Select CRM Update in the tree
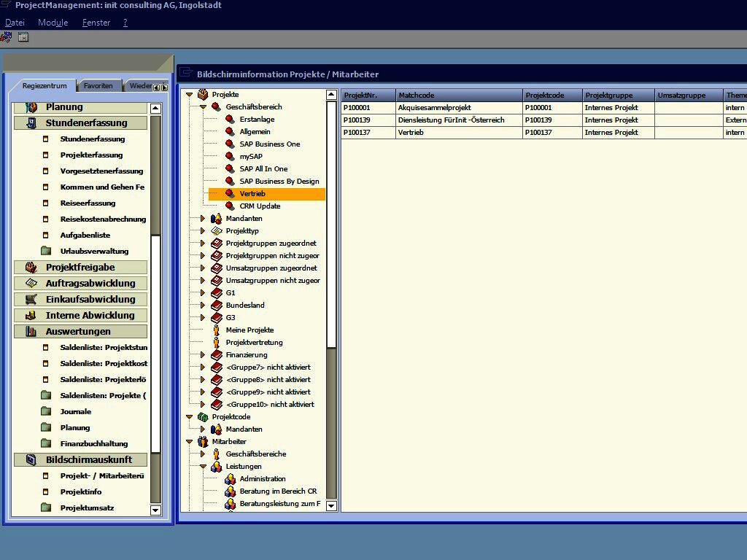The height and width of the screenshot is (560, 747). coord(260,206)
